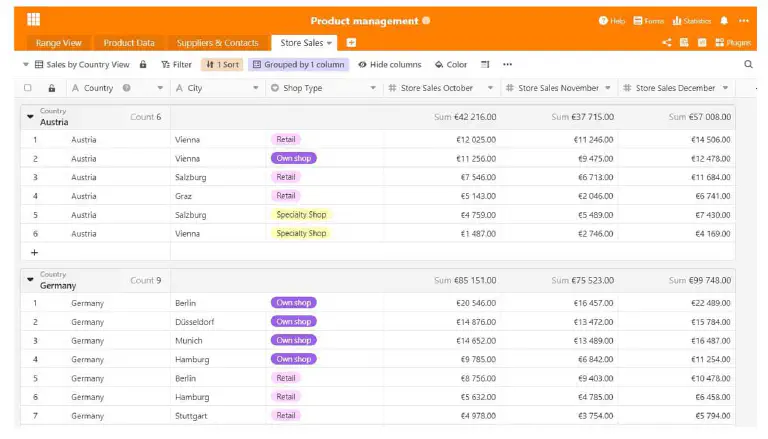Image resolution: width=768 pixels, height=439 pixels.
Task: Click the Germany December sum '€99 748.00'
Action: pos(710,280)
